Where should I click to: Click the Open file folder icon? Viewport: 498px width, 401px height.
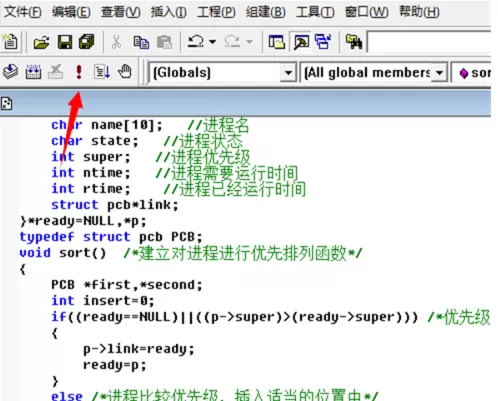coord(41,42)
